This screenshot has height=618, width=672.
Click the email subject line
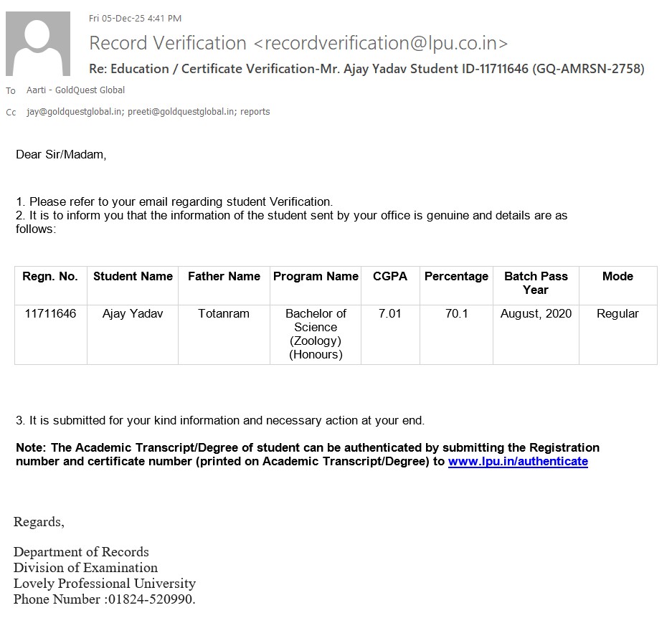(x=366, y=69)
